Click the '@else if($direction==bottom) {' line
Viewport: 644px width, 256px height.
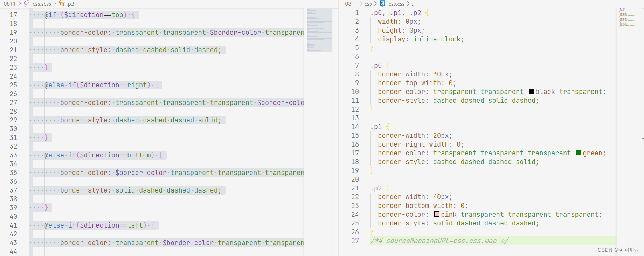click(103, 155)
